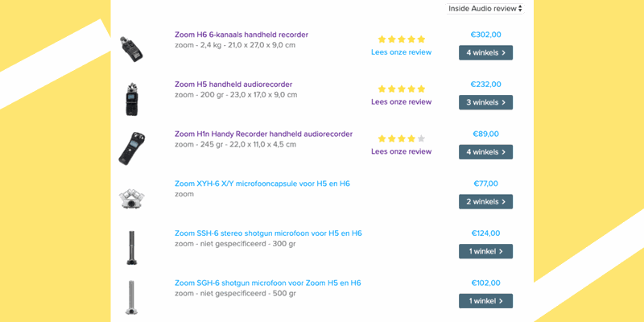Click the 4 winkels button for Zoom H6
Image resolution: width=644 pixels, height=322 pixels.
click(x=485, y=52)
